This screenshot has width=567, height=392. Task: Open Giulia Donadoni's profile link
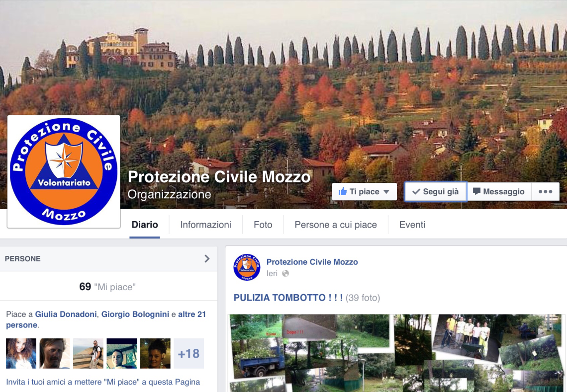[x=66, y=314]
